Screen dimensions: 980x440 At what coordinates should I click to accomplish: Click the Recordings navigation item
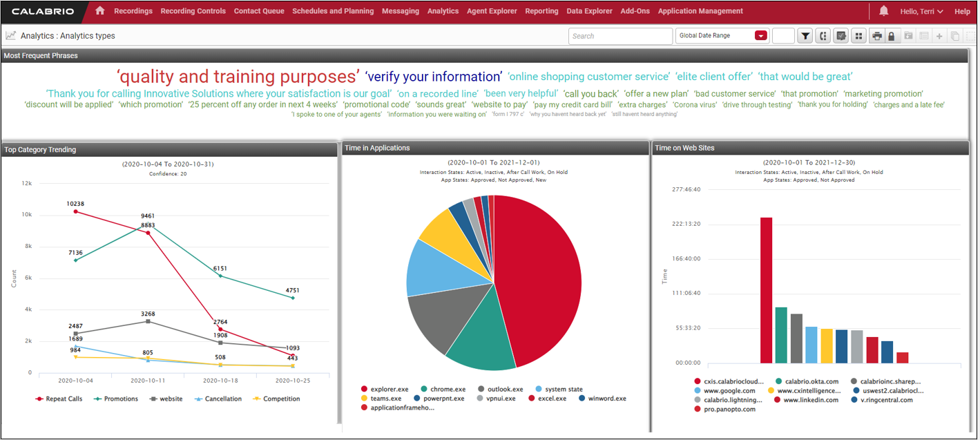[x=133, y=11]
